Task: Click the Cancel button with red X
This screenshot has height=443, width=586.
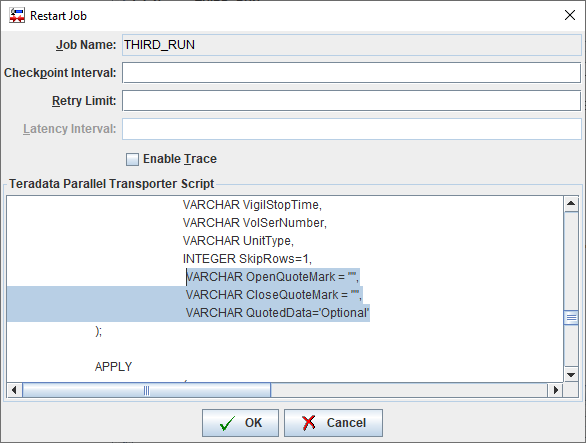Action: click(333, 423)
